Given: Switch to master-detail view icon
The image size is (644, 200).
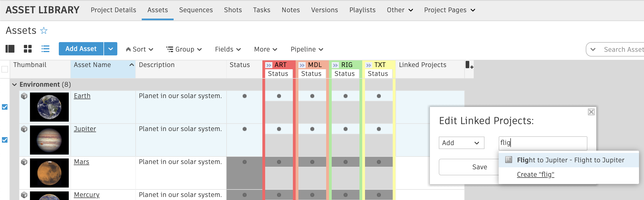Looking at the screenshot, I should (10, 49).
